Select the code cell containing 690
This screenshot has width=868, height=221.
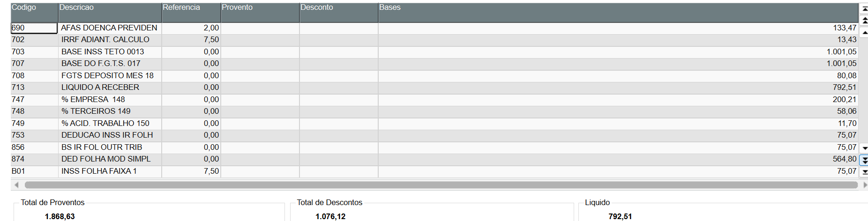coord(34,28)
